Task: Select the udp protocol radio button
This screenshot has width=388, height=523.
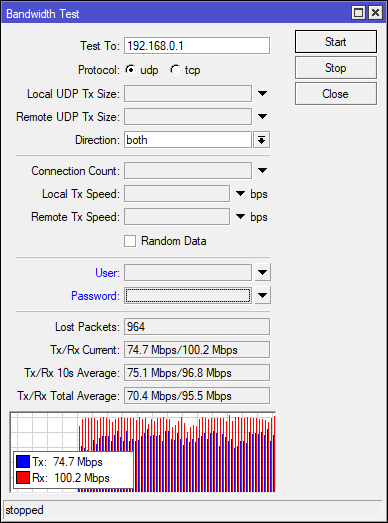Action: (130, 70)
